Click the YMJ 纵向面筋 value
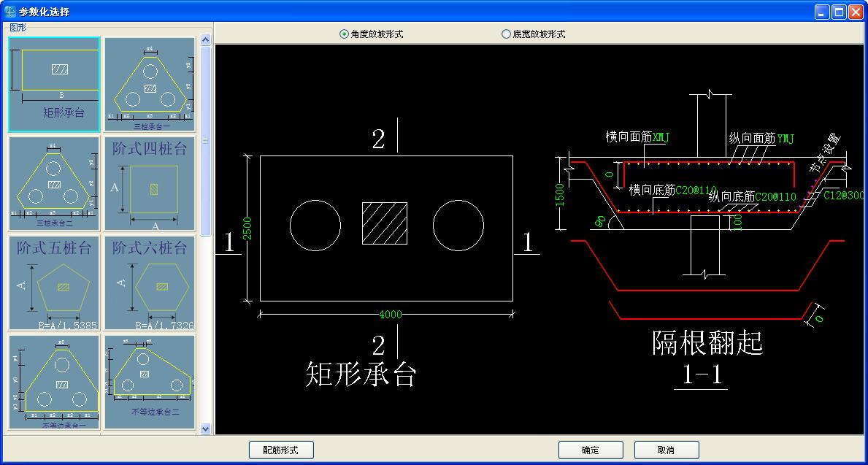 785,139
